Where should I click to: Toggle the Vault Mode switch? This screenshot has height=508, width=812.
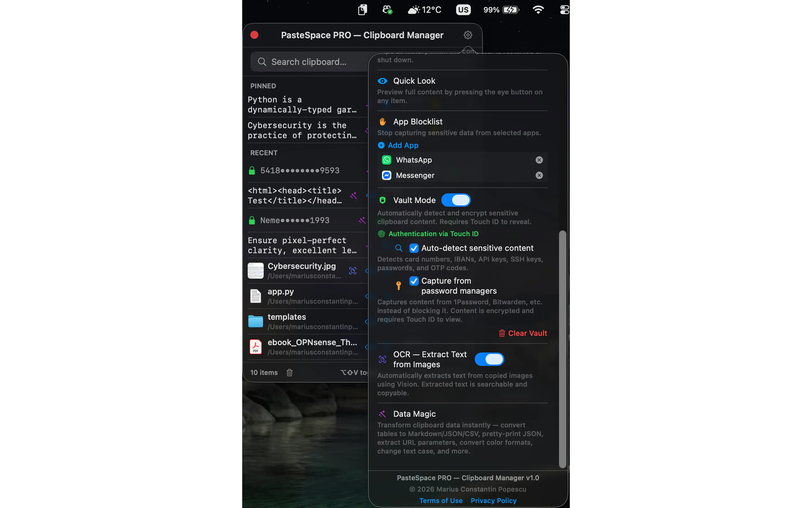[x=456, y=200]
